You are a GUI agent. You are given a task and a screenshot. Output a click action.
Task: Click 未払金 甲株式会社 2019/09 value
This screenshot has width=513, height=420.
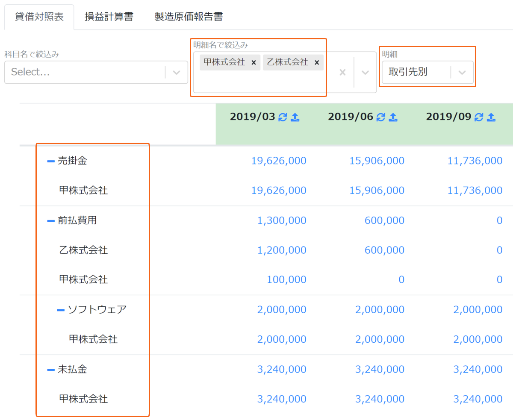478,399
